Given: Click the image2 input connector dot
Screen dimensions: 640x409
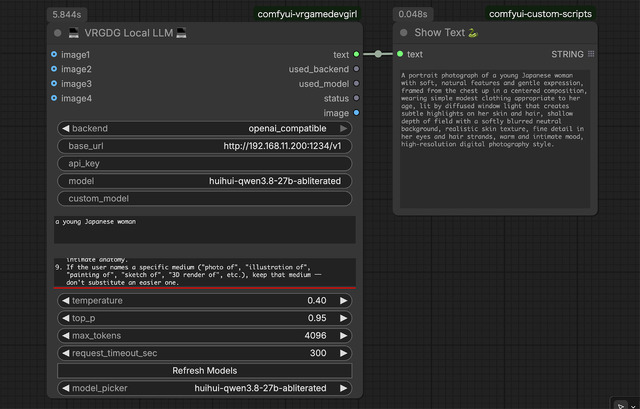Looking at the screenshot, I should pyautogui.click(x=54, y=69).
